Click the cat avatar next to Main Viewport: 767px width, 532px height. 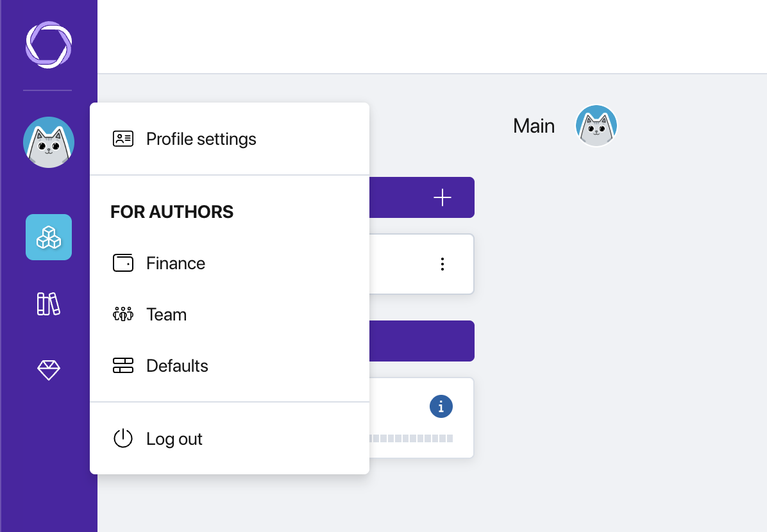(596, 126)
